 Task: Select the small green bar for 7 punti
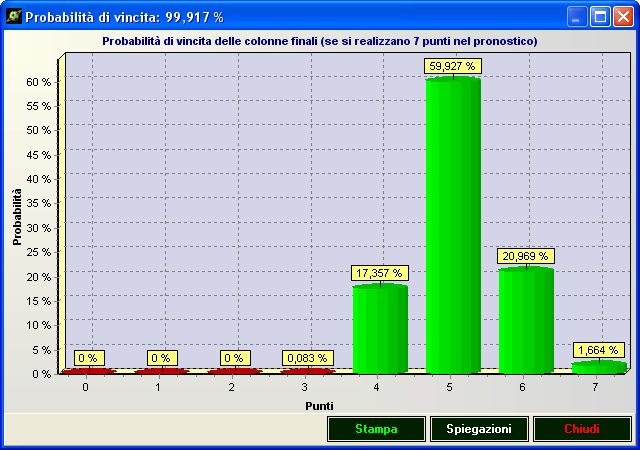pyautogui.click(x=599, y=367)
